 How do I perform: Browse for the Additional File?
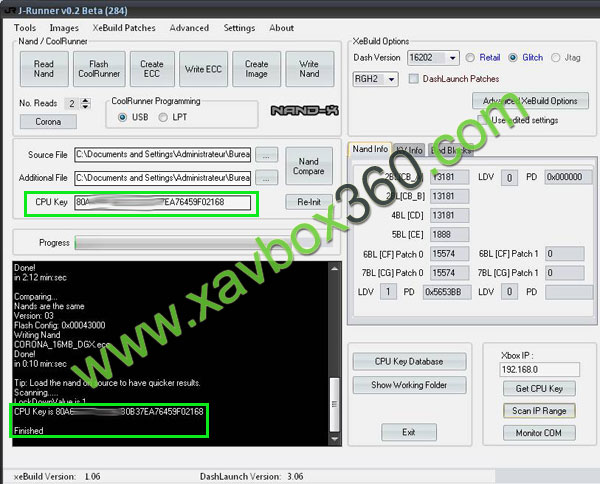266,178
